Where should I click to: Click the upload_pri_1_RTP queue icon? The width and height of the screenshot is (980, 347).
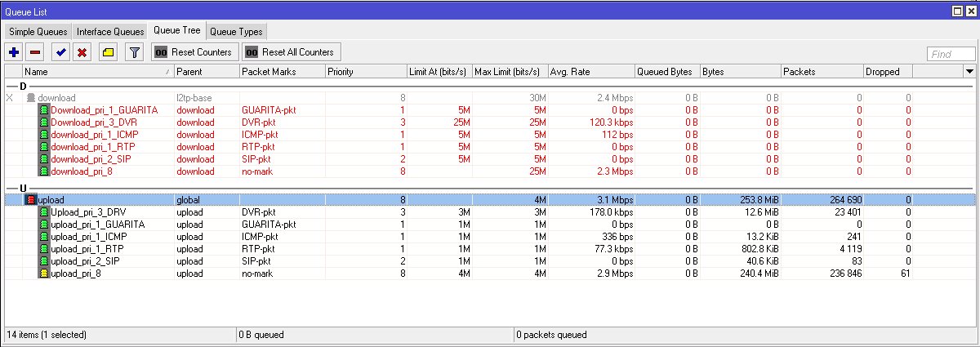pyautogui.click(x=44, y=249)
